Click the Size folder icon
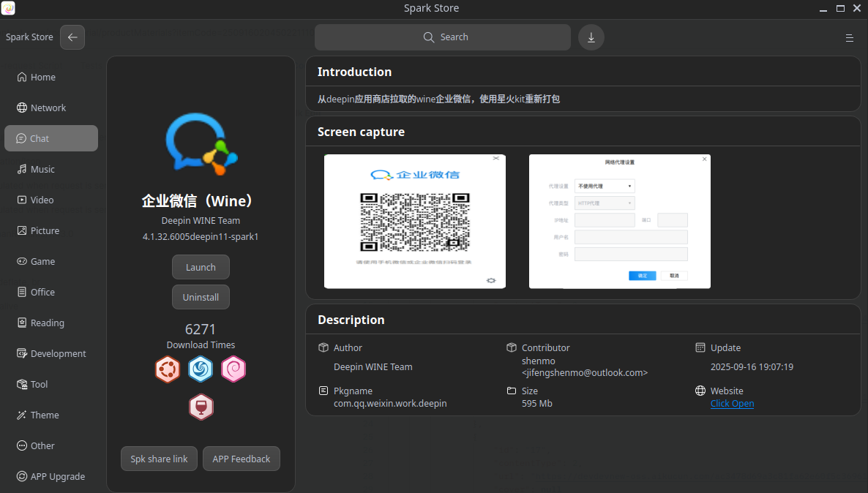 tap(512, 391)
